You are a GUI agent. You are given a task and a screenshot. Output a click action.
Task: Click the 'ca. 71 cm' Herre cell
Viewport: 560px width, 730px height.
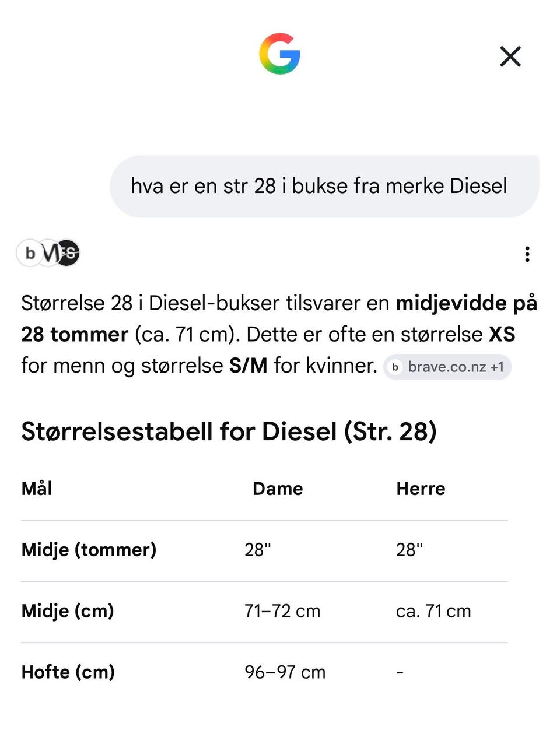[x=433, y=611]
